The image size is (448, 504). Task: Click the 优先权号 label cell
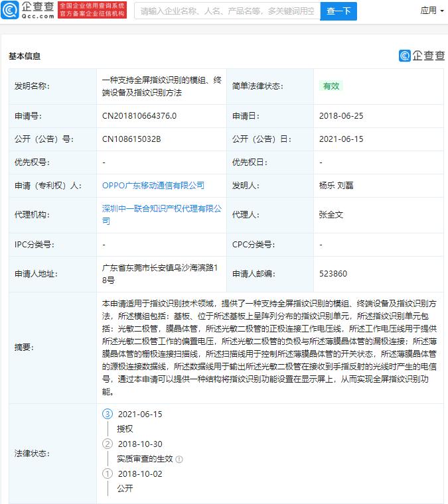[52, 162]
